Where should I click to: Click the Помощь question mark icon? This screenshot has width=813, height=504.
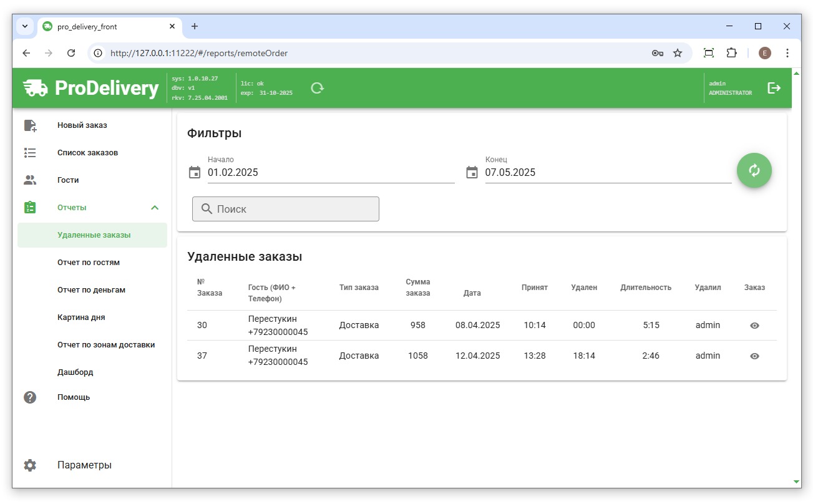tap(30, 397)
